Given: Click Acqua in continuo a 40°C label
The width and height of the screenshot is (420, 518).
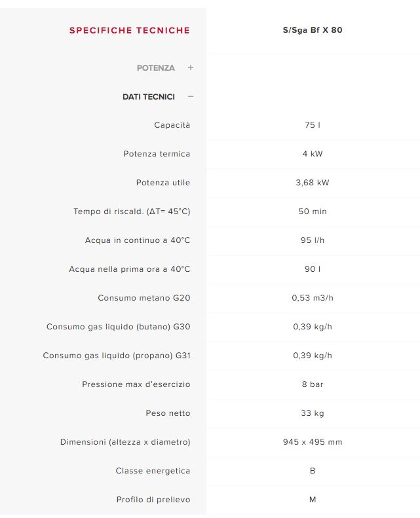Looking at the screenshot, I should [138, 240].
